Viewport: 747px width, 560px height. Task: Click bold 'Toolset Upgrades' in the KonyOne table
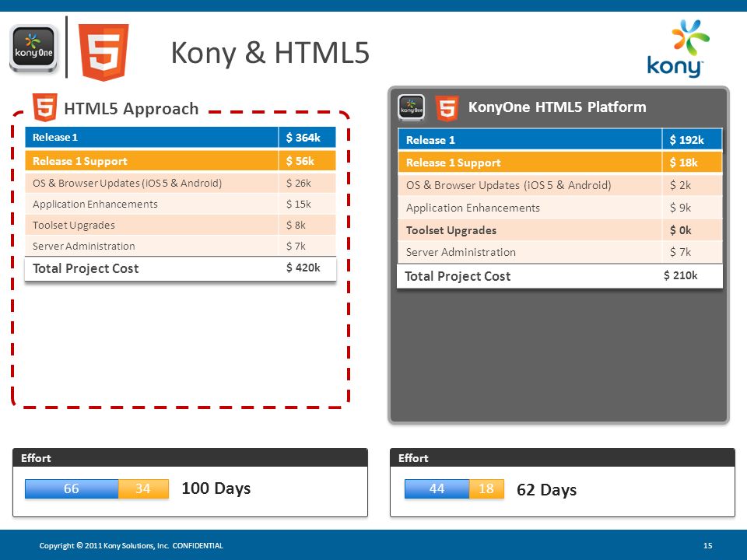451,230
